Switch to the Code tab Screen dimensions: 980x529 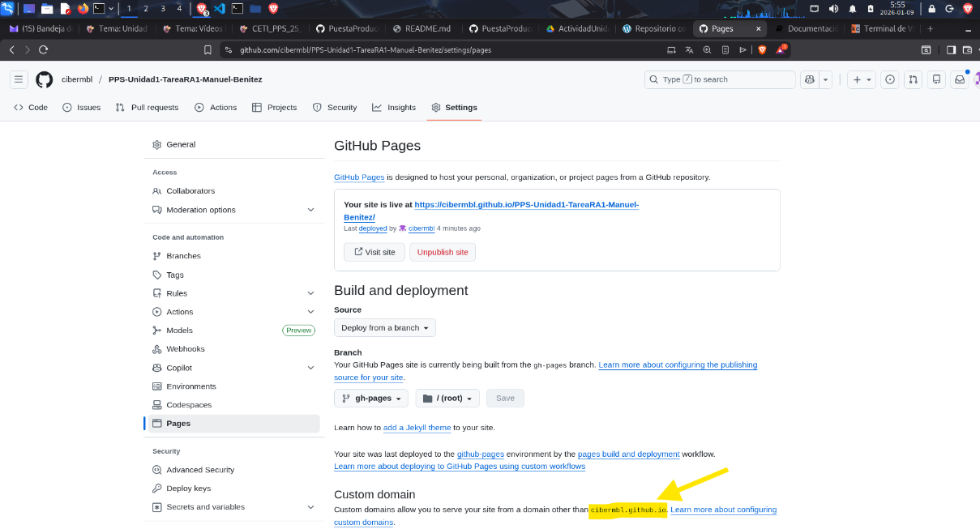point(31,107)
